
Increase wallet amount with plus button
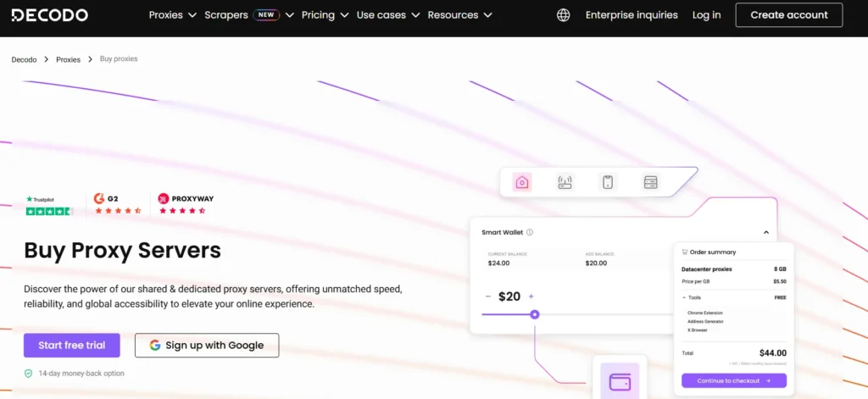tap(531, 296)
